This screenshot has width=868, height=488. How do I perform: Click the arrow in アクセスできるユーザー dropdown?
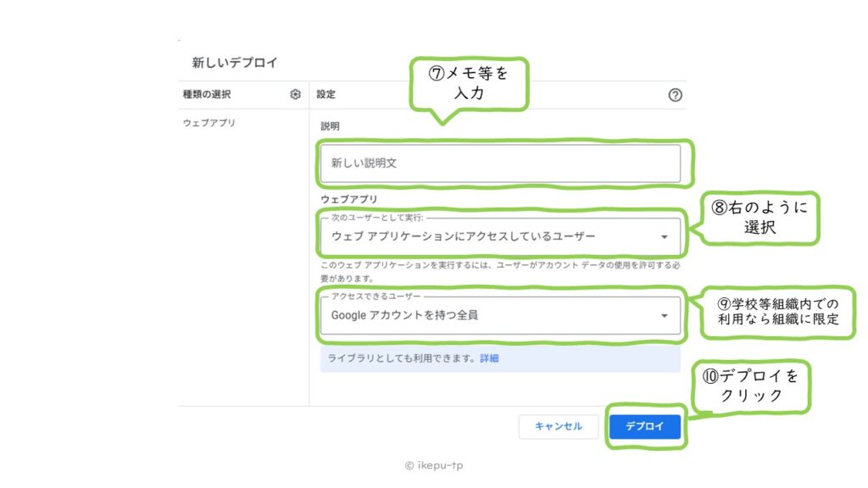coord(664,316)
